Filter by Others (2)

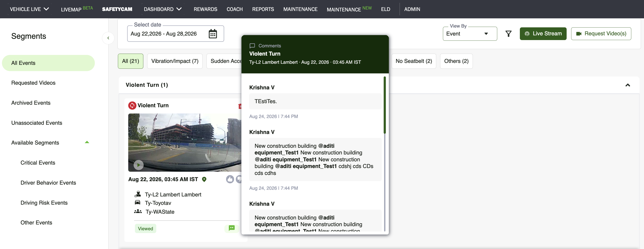[456, 61]
